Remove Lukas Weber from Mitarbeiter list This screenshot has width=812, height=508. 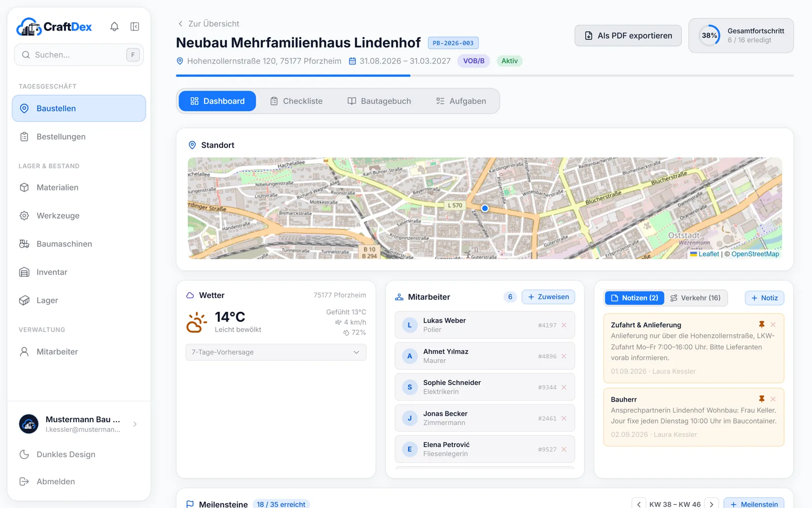(x=564, y=325)
